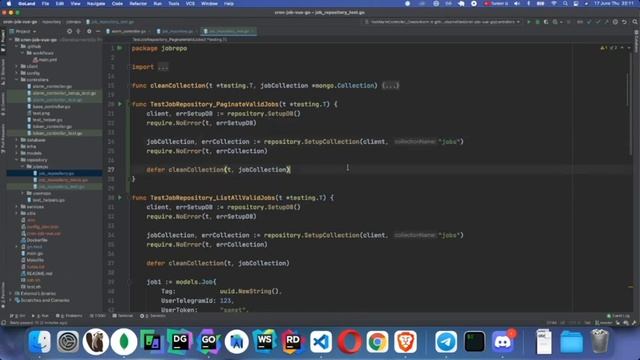Click the volume icon in macOS menu bar
This screenshot has height=360, width=640.
pos(517,3)
